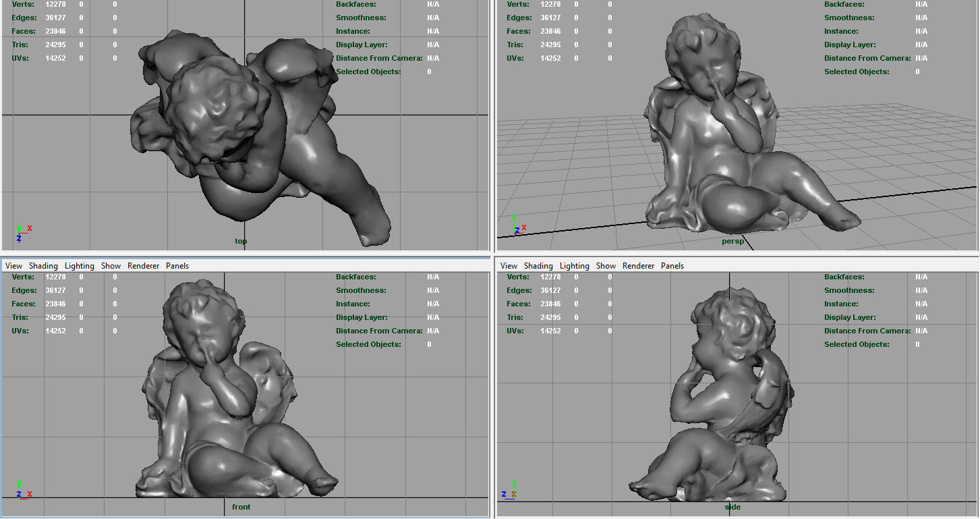The height and width of the screenshot is (519, 980).
Task: Click the 'Faces:' label in the top panel
Action: 24,31
